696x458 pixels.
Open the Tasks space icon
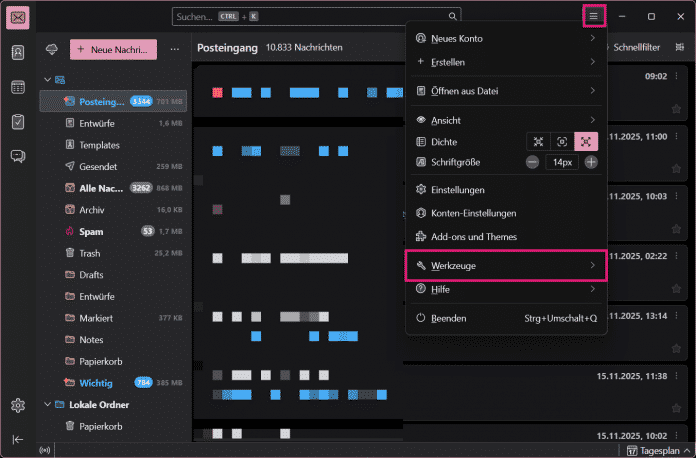click(x=18, y=121)
